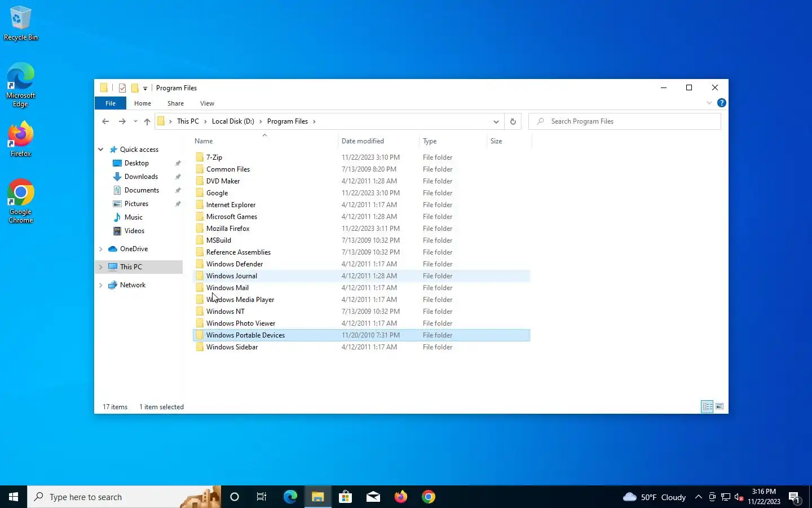This screenshot has width=812, height=508.
Task: Click This PC in the address breadcrumb
Action: point(188,121)
